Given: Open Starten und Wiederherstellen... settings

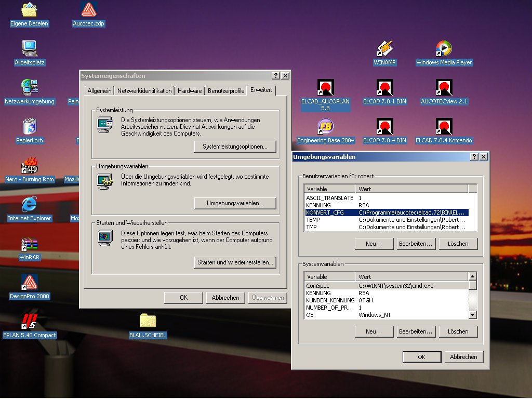Looking at the screenshot, I should (235, 262).
